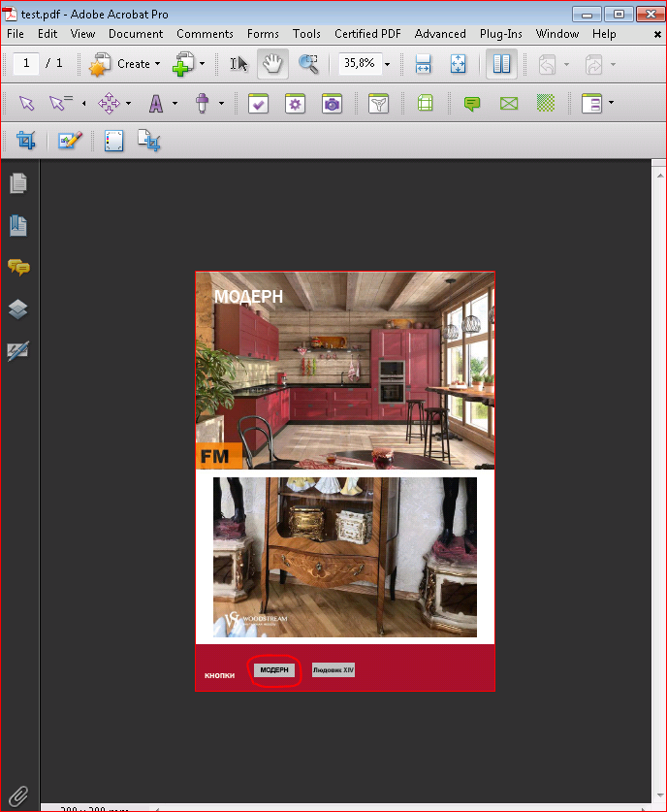Open the Help menu
Screen dimensions: 667x812
604,34
